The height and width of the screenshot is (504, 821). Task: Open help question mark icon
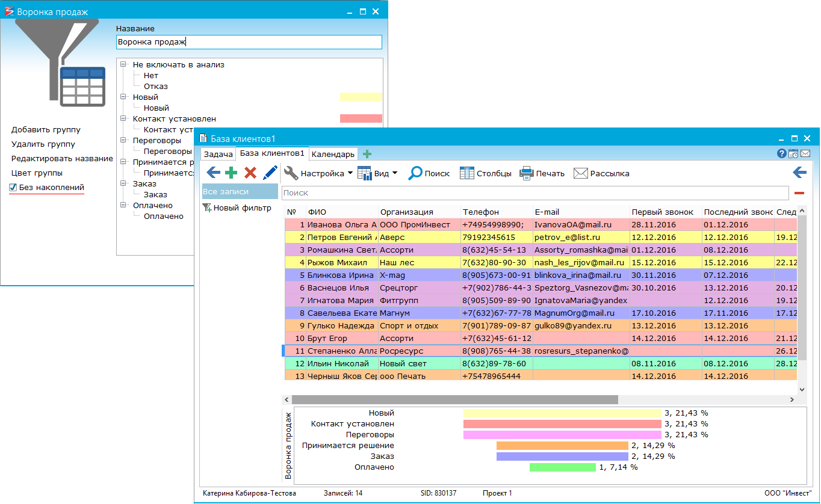tap(782, 154)
